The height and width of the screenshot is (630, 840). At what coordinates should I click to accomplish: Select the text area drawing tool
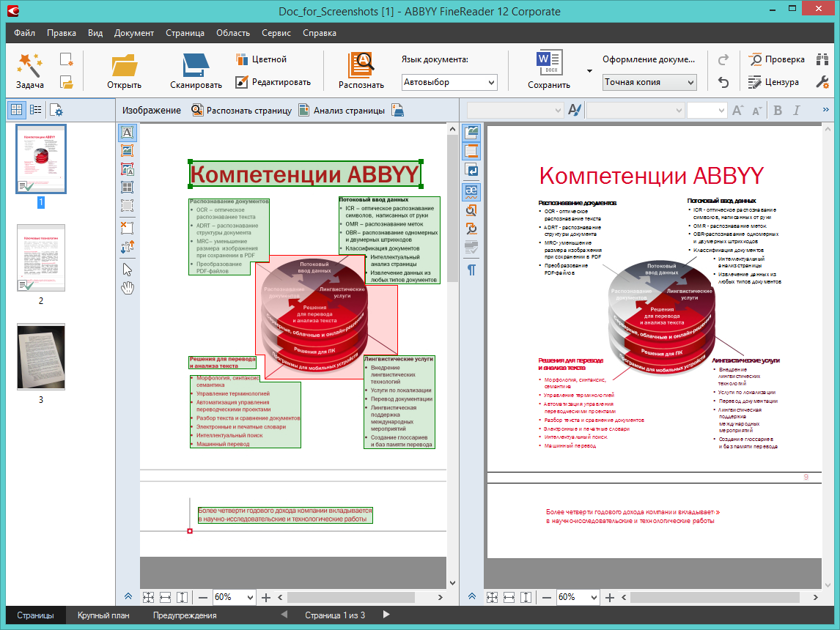point(127,132)
